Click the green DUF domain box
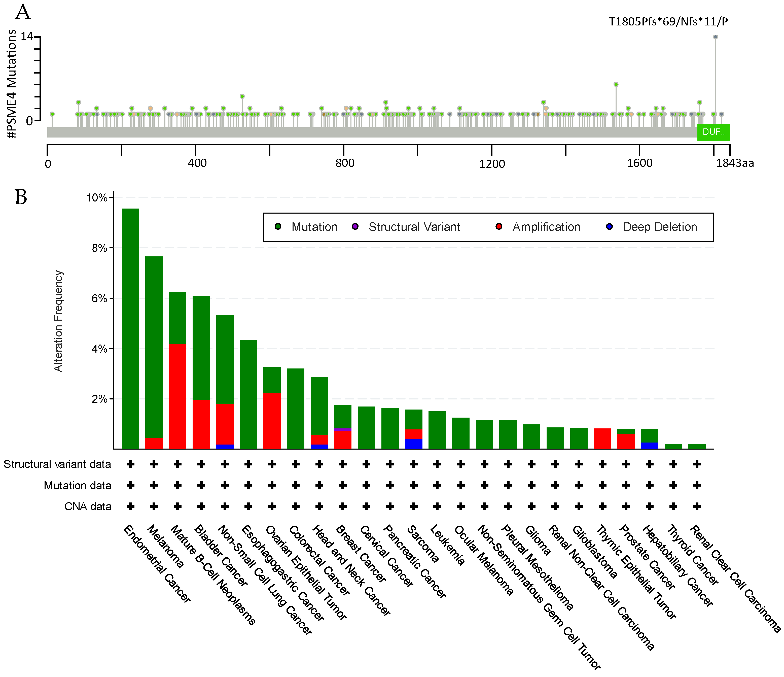784x677 pixels. 713,132
